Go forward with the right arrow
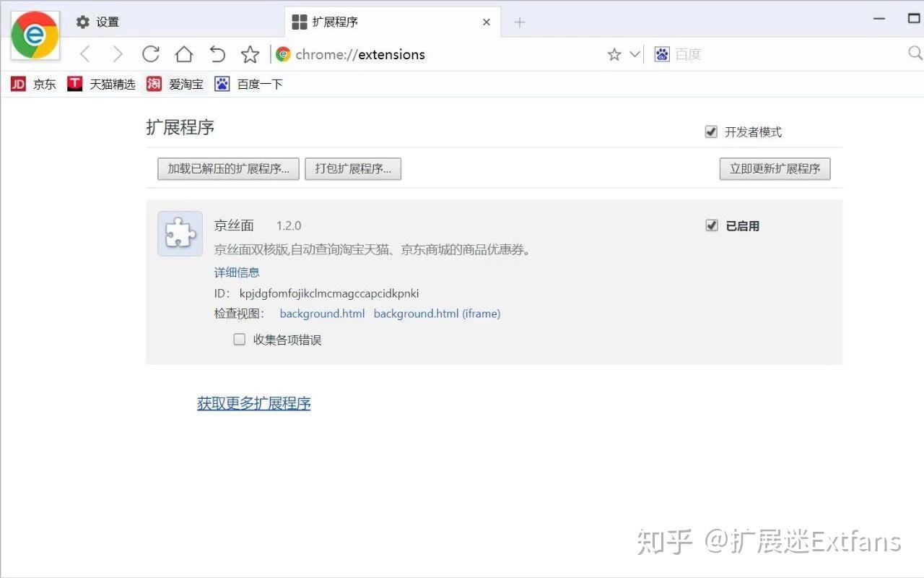Viewport: 924px width, 578px height. (118, 54)
